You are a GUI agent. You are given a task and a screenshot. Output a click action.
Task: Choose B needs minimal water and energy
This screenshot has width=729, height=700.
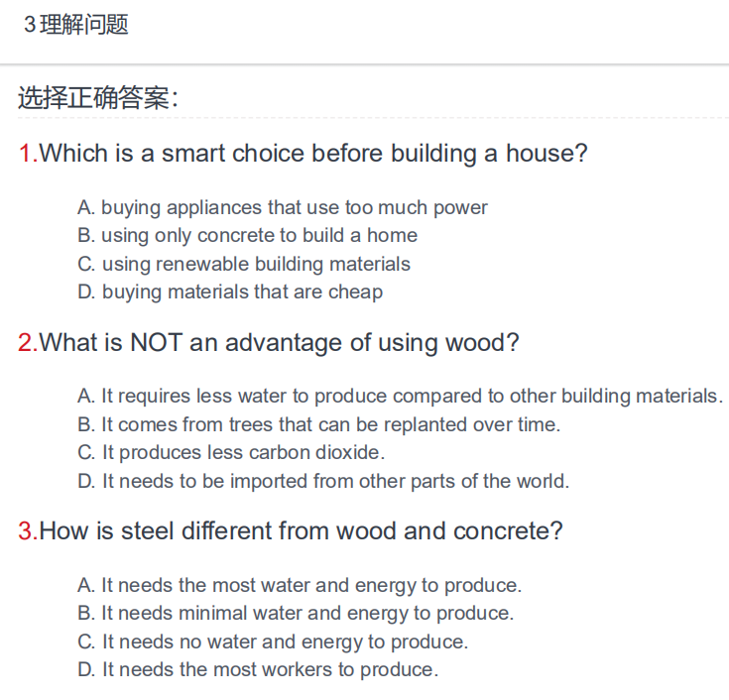coord(296,614)
